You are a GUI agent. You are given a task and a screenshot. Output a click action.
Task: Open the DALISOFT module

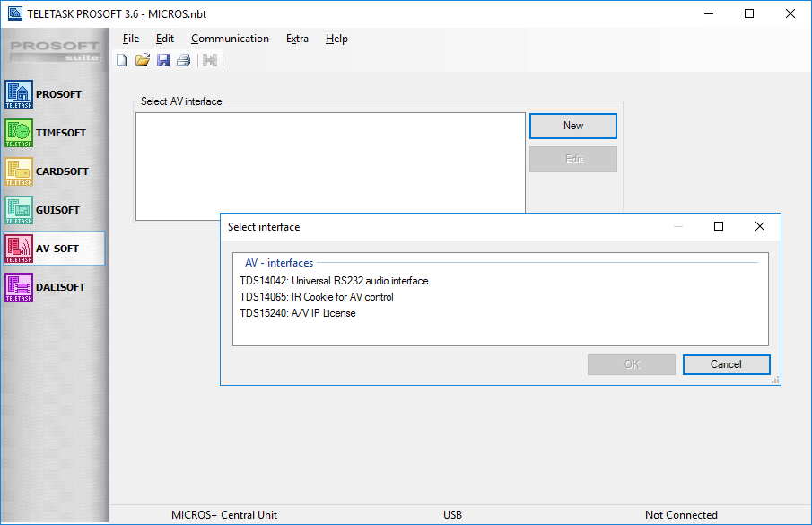tap(54, 287)
